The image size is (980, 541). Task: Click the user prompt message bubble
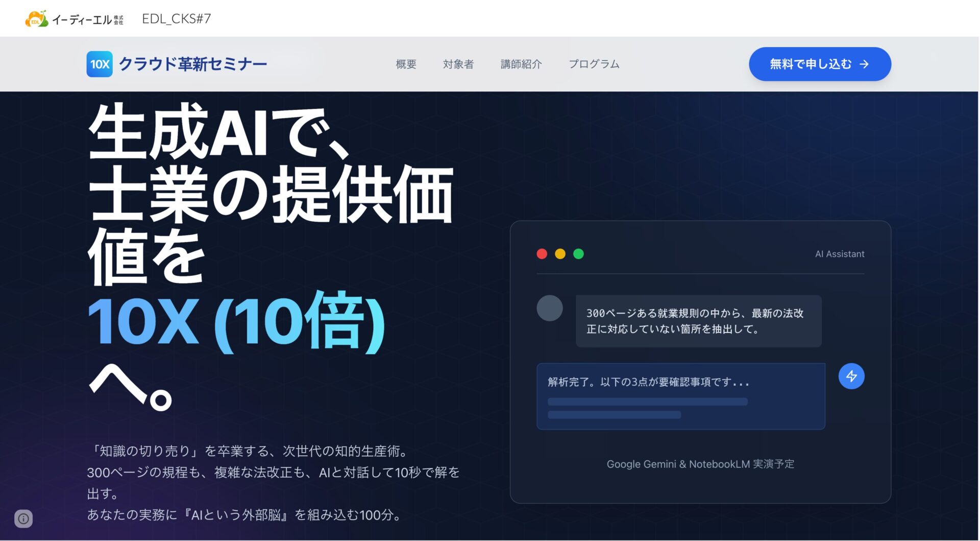698,321
